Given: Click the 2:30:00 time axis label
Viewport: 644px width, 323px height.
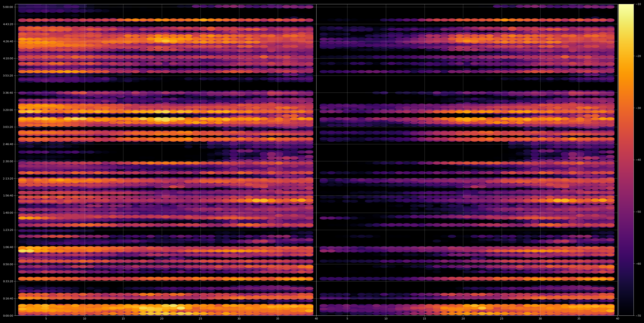Looking at the screenshot, I should pos(8,161).
